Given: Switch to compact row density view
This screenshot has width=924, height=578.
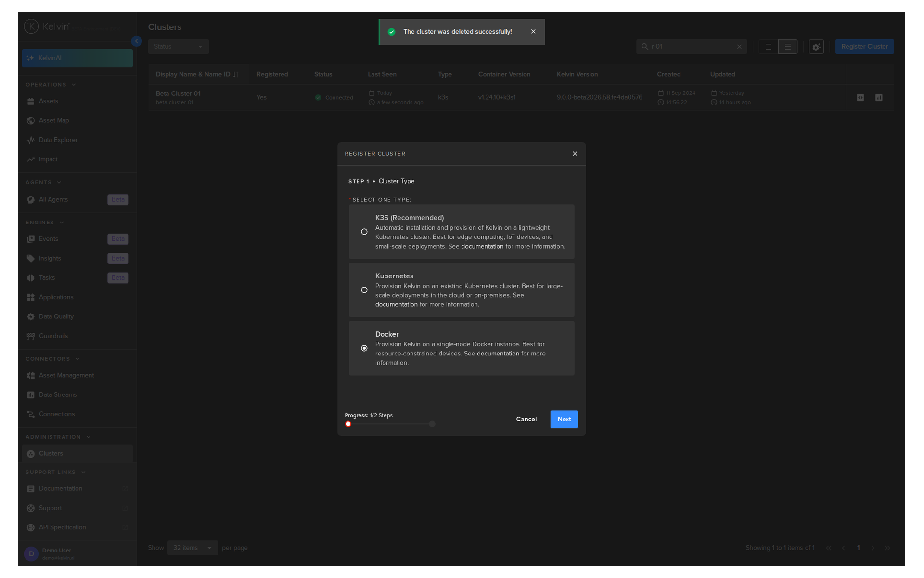Looking at the screenshot, I should coord(769,47).
